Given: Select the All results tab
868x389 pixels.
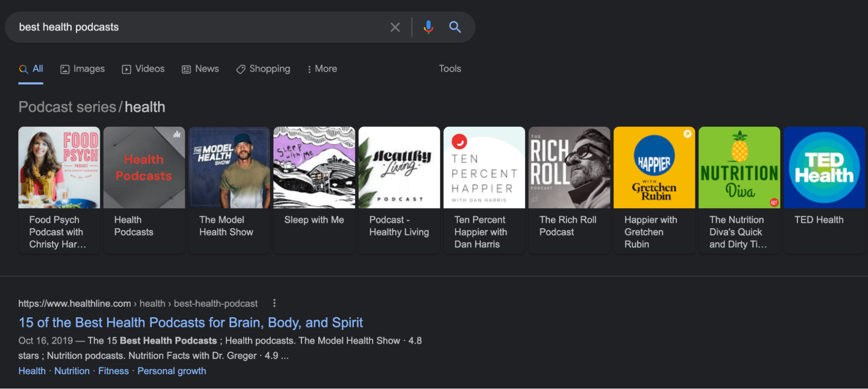Looking at the screenshot, I should point(31,69).
